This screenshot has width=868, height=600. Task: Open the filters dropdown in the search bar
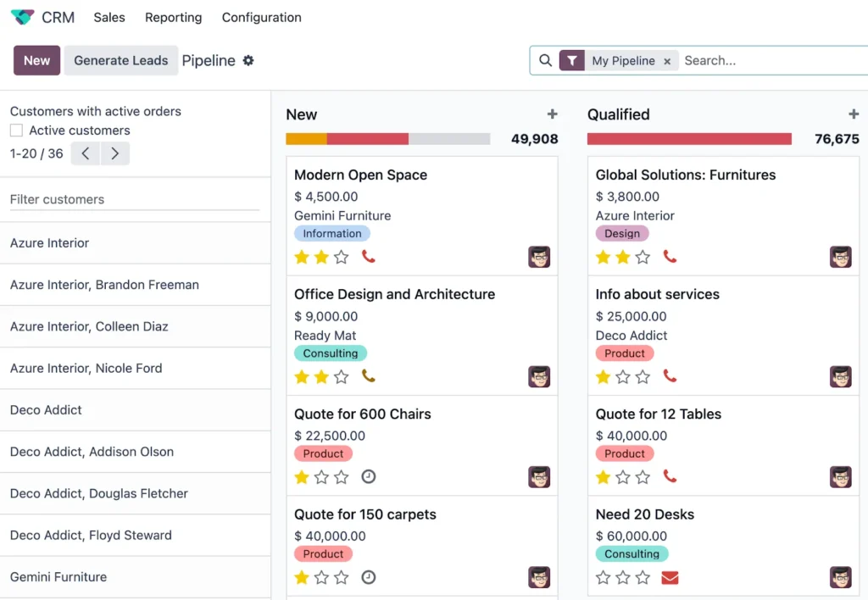[572, 60]
